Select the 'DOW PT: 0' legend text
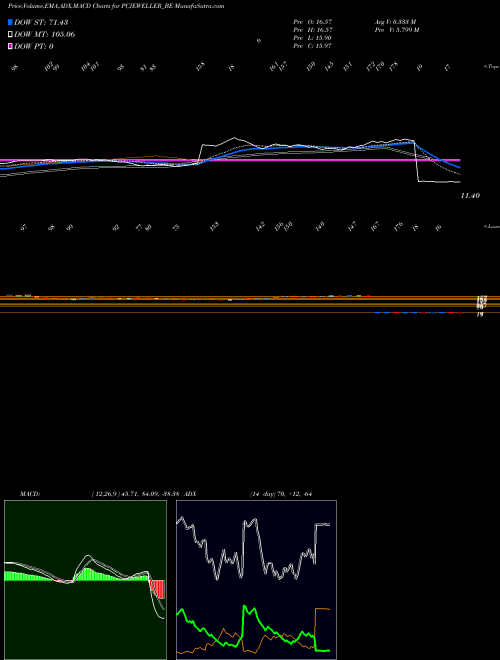The height and width of the screenshot is (660, 500). [x=33, y=46]
